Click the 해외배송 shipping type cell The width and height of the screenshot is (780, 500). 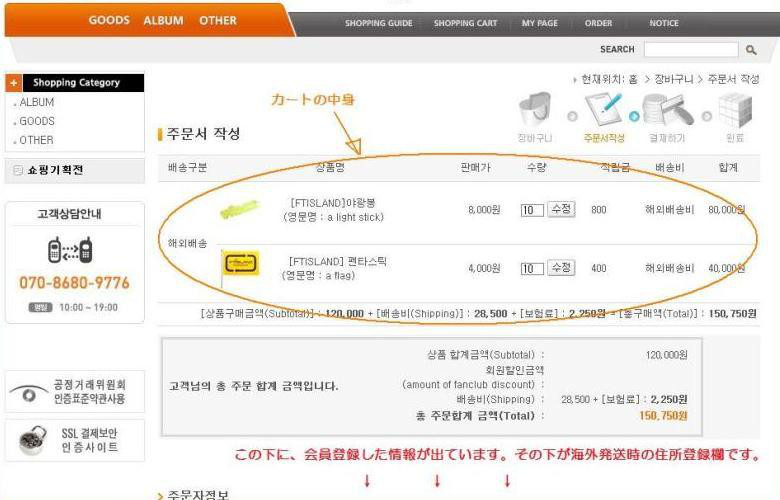187,243
